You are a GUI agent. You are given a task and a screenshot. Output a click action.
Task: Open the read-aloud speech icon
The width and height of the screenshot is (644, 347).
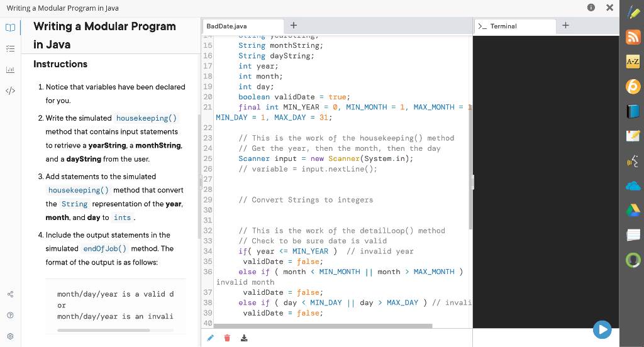(633, 161)
